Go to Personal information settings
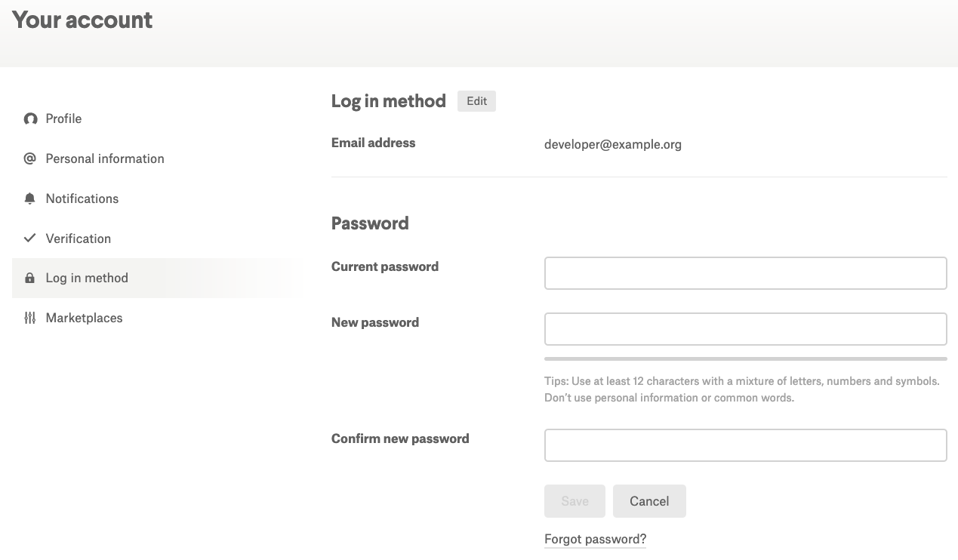This screenshot has height=560, width=958. click(105, 158)
